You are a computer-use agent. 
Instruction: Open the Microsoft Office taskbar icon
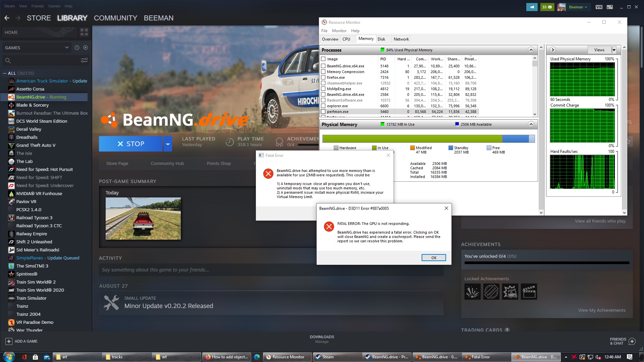click(x=24, y=357)
